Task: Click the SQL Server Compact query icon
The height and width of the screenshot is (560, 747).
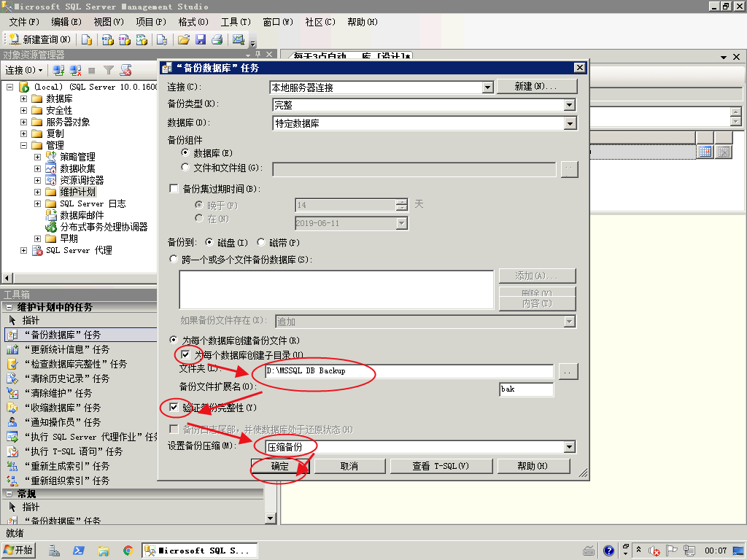Action: tap(162, 39)
